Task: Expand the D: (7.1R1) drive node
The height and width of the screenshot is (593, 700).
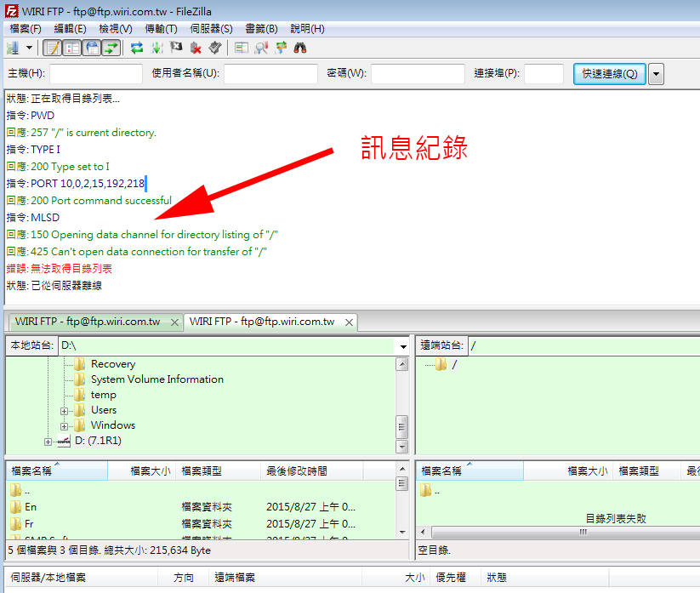Action: point(48,442)
